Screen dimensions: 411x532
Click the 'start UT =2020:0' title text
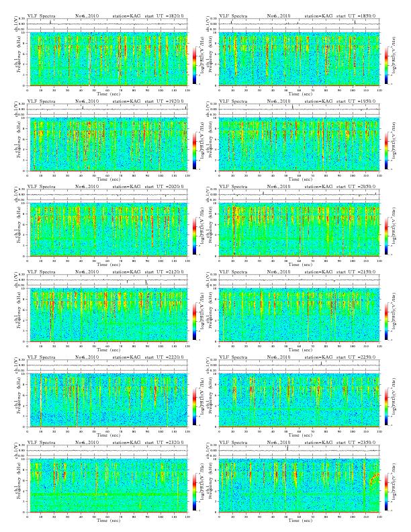tap(165, 187)
